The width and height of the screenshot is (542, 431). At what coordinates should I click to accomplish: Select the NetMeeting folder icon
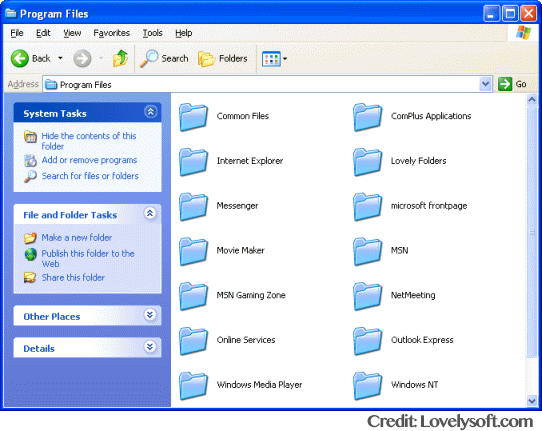pos(368,296)
